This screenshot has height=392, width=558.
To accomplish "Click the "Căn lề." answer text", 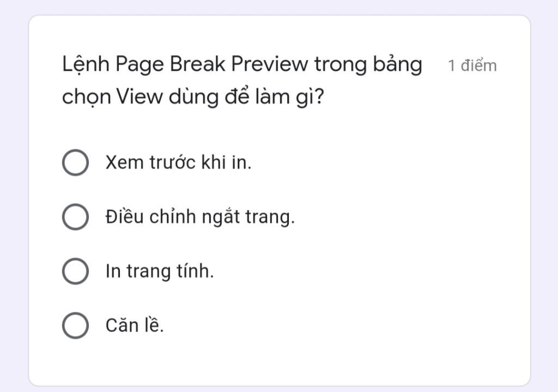I will click(135, 326).
